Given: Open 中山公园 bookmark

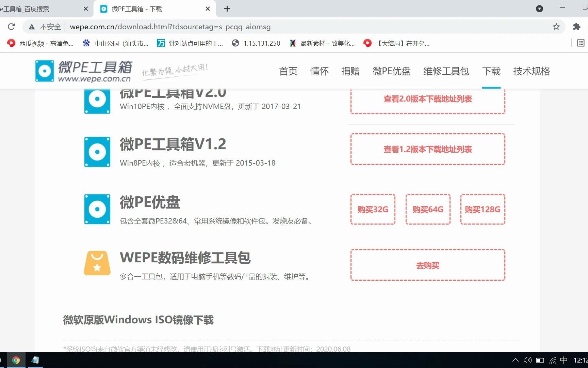Looking at the screenshot, I should 115,43.
